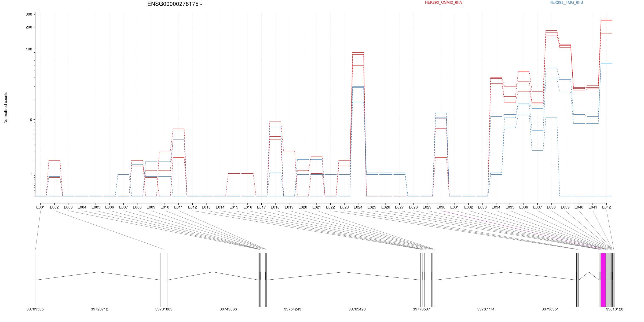Select the HEK293_OSMI2_6hA legend label
This screenshot has height=322, width=644.
coord(444,2)
